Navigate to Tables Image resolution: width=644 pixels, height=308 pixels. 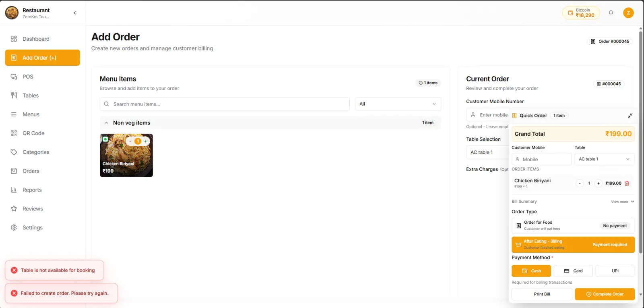(42, 96)
